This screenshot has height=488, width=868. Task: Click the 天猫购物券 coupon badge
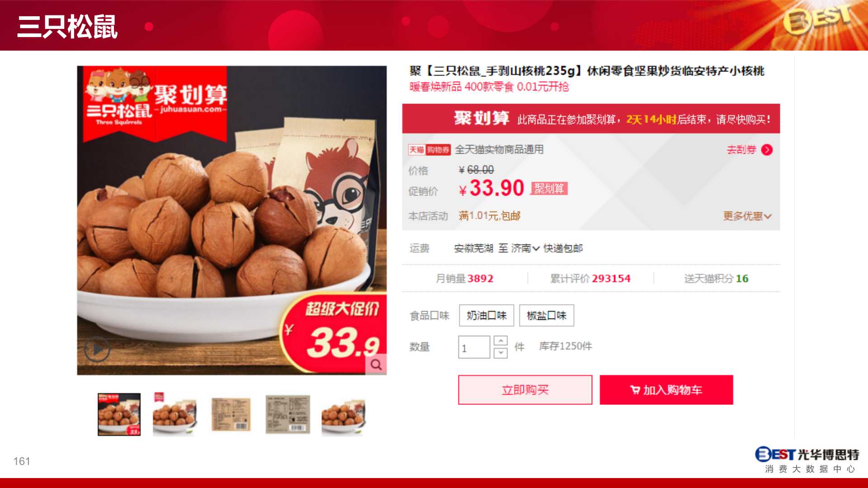(x=429, y=150)
